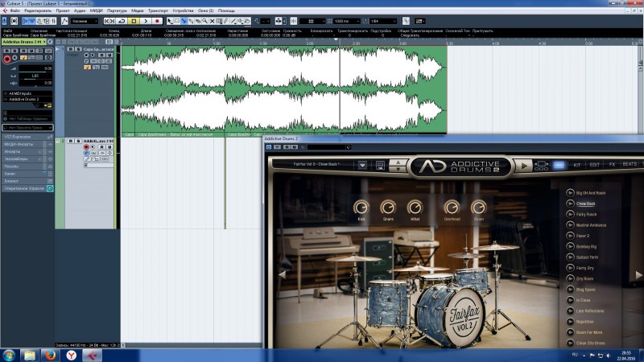Open the automation mode dropdown in toolbar
The height and width of the screenshot is (362, 644).
tap(85, 21)
